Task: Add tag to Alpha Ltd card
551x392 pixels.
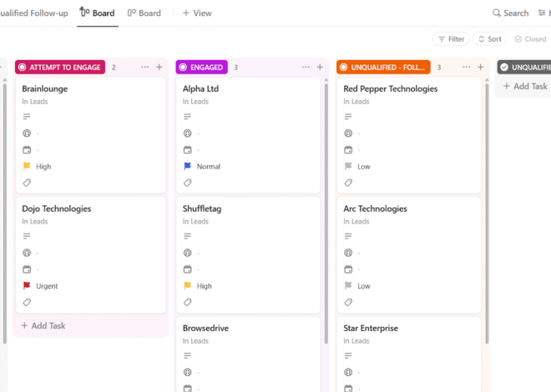Action: click(x=187, y=183)
